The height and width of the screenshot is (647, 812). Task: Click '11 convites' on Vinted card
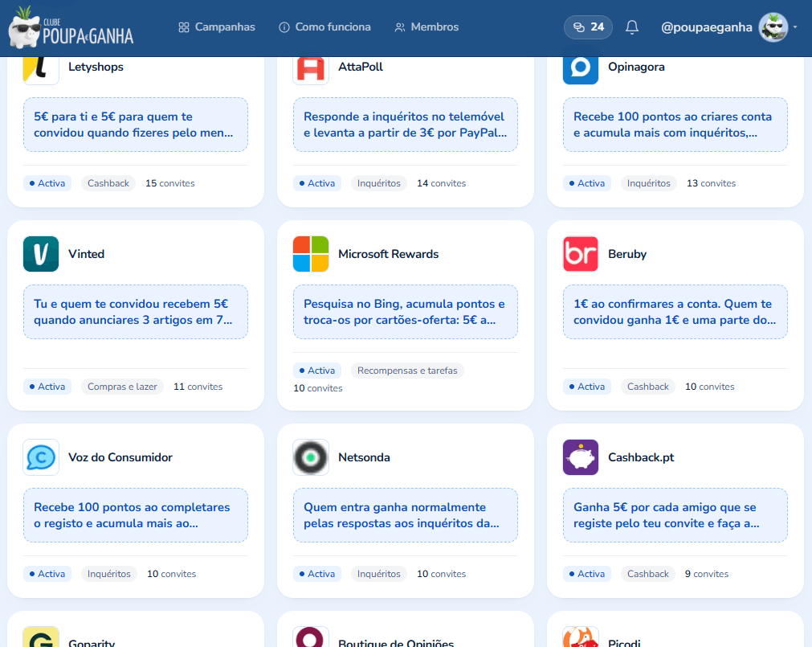coord(198,387)
